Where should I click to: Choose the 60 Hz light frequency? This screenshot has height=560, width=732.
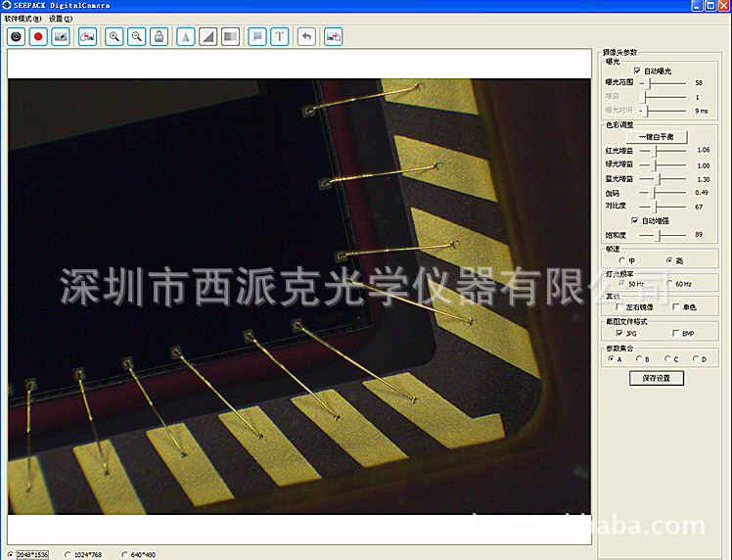point(669,284)
